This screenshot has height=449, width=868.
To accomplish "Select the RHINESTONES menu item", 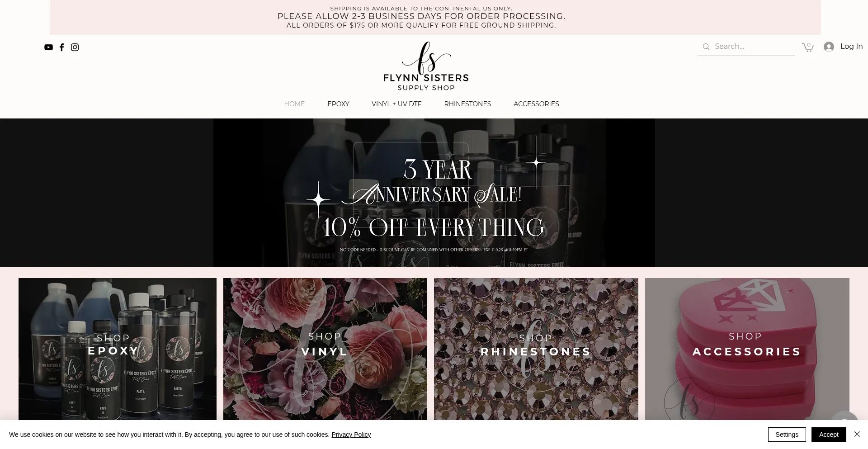I will coord(467,104).
